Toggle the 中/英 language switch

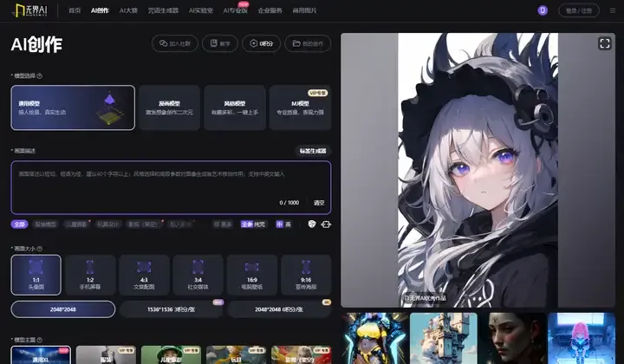pyautogui.click(x=283, y=224)
